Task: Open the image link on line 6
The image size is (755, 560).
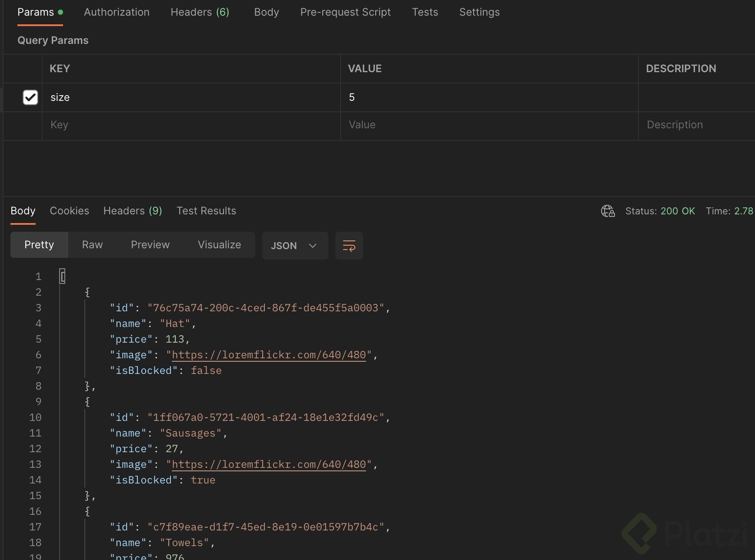Action: 269,355
